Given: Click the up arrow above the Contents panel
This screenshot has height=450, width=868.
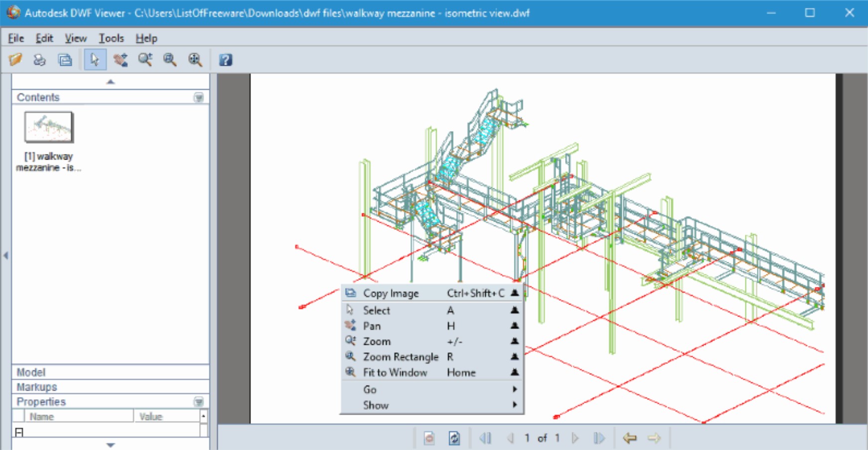Looking at the screenshot, I should 111,81.
